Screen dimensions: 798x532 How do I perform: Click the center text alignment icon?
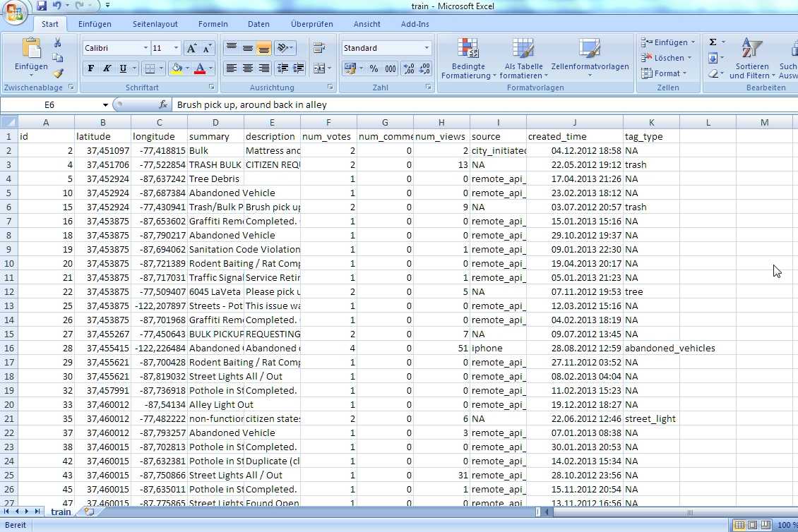tap(248, 68)
